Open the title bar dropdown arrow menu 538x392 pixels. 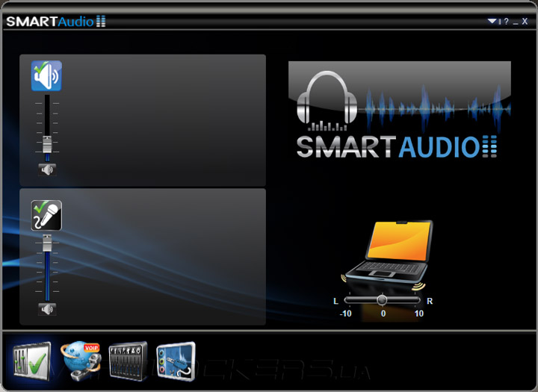[x=492, y=21]
